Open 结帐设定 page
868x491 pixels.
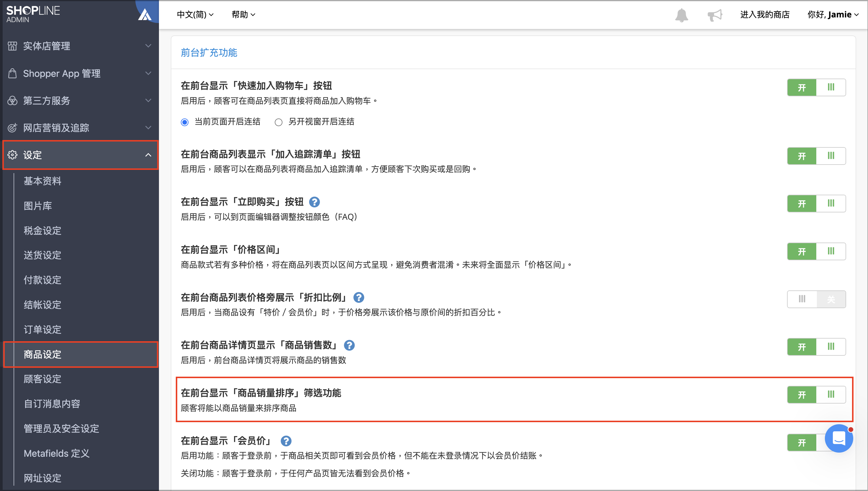(x=43, y=305)
